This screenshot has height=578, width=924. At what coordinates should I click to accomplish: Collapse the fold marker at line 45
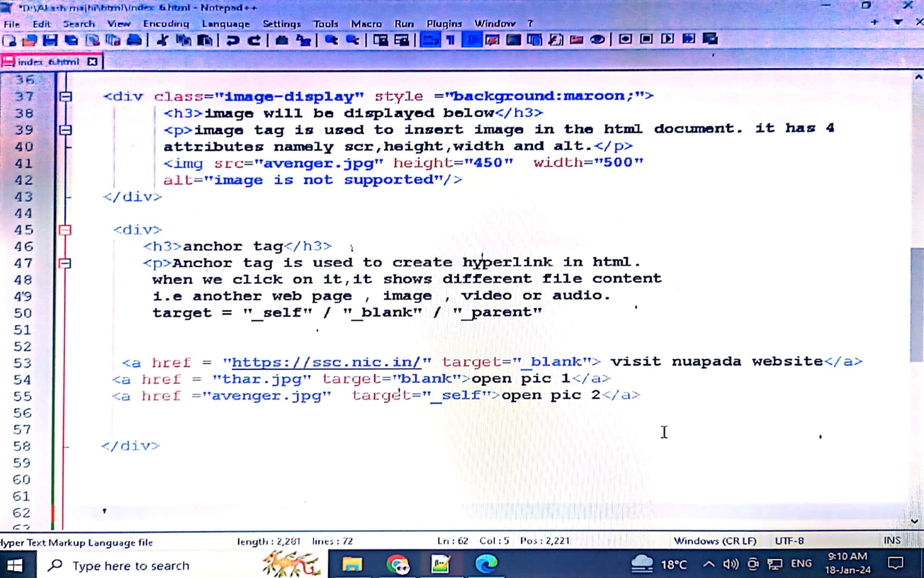(x=66, y=230)
